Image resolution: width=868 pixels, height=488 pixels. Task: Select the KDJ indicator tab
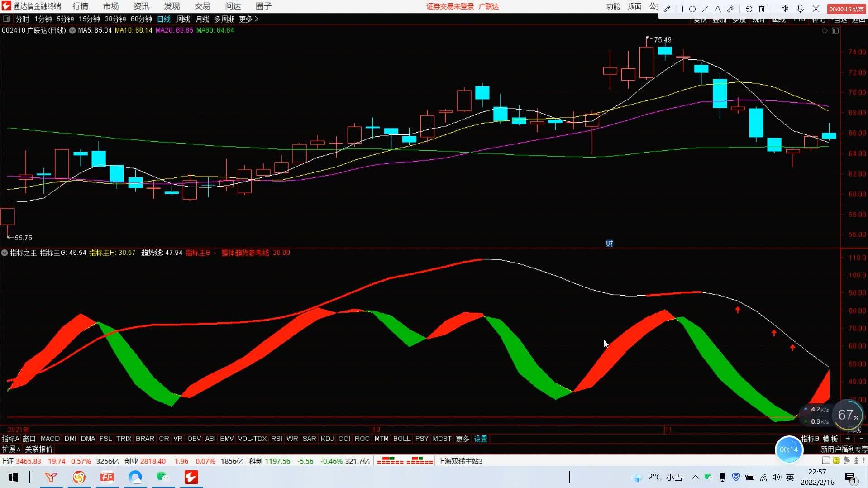coord(327,439)
